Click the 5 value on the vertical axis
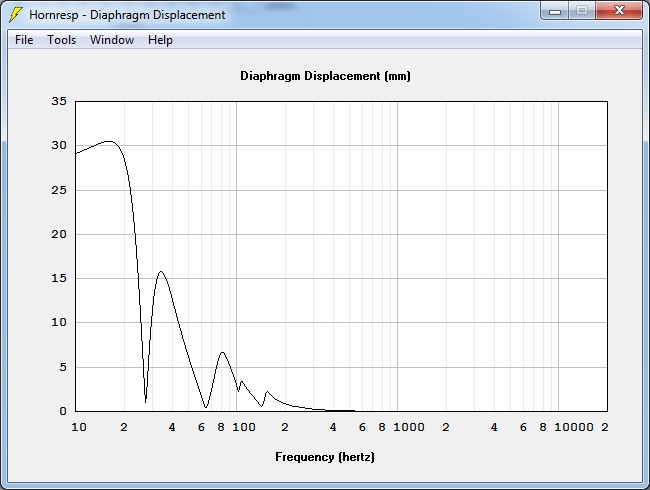650x490 pixels. (63, 367)
